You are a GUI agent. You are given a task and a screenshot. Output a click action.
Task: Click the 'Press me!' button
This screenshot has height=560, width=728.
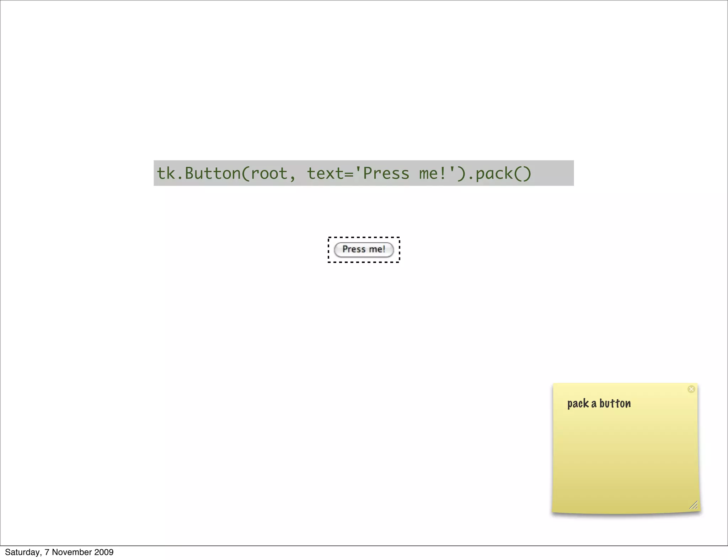tap(364, 249)
